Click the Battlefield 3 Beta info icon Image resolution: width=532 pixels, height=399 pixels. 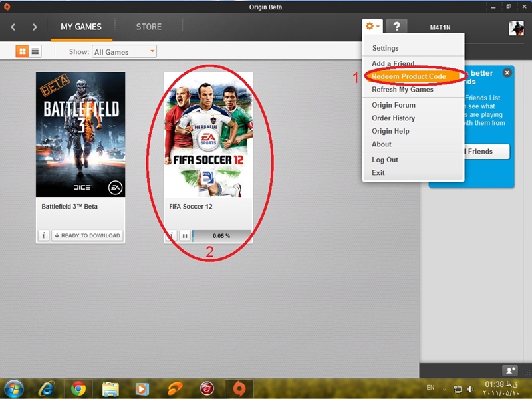[x=43, y=235]
